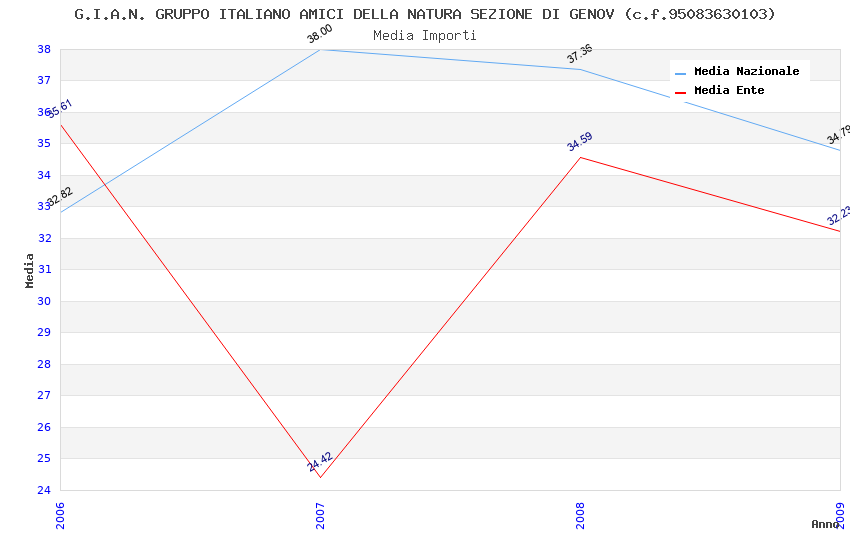Viewport: 850px width, 550px height.
Task: Click the y-axis value 37
Action: pyautogui.click(x=44, y=80)
